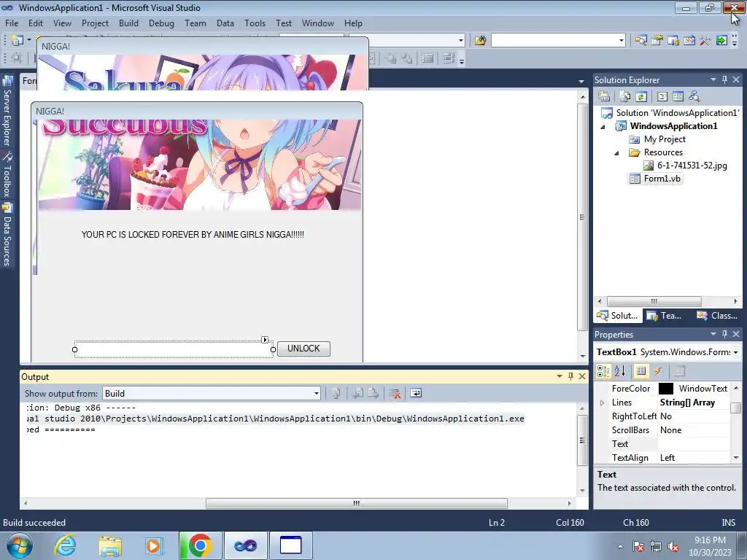Refresh the Solution Explorer tree
This screenshot has height=560, width=747.
pos(641,96)
